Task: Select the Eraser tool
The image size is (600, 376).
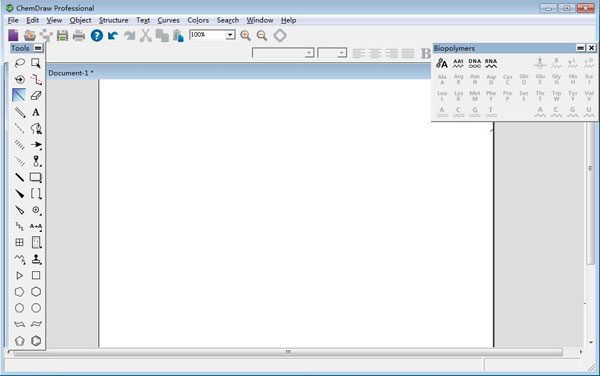Action: point(36,95)
